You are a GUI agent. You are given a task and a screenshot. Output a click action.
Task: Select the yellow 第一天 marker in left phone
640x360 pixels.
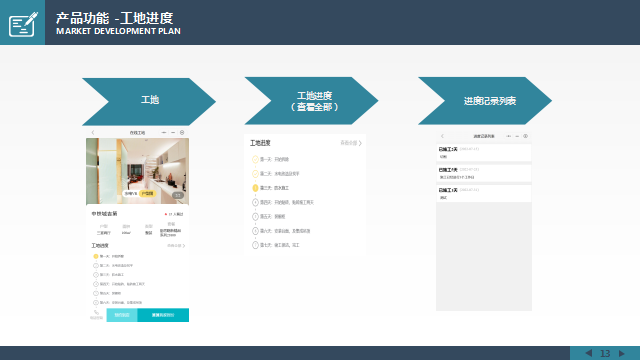96,256
